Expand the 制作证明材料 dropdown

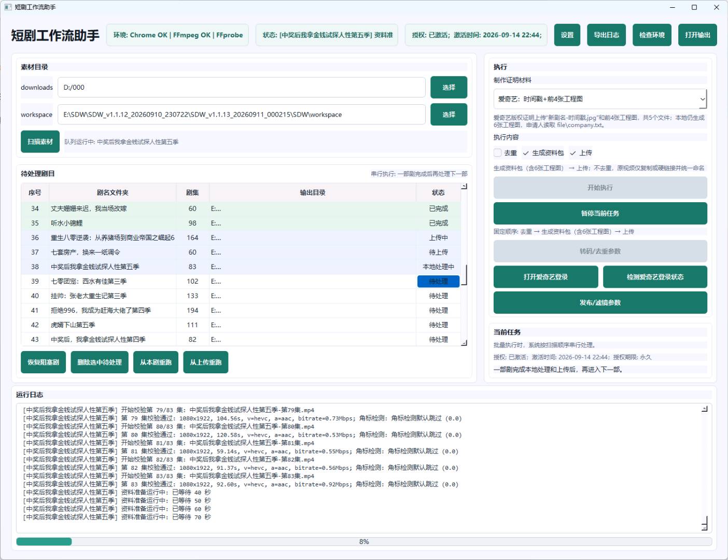tap(600, 99)
